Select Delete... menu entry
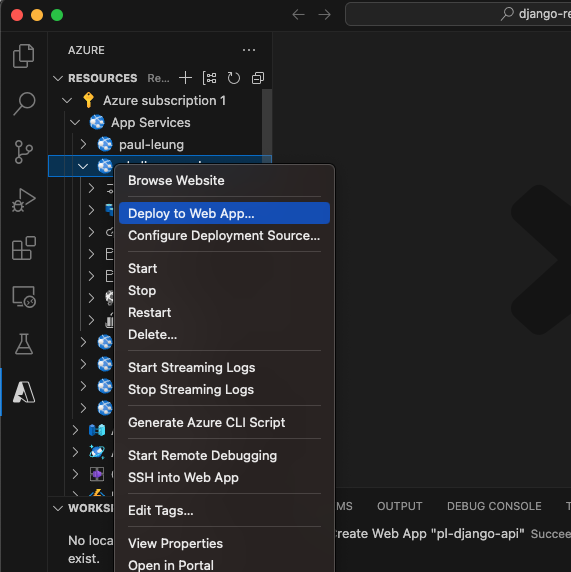Viewport: 571px width, 572px height. click(x=224, y=335)
